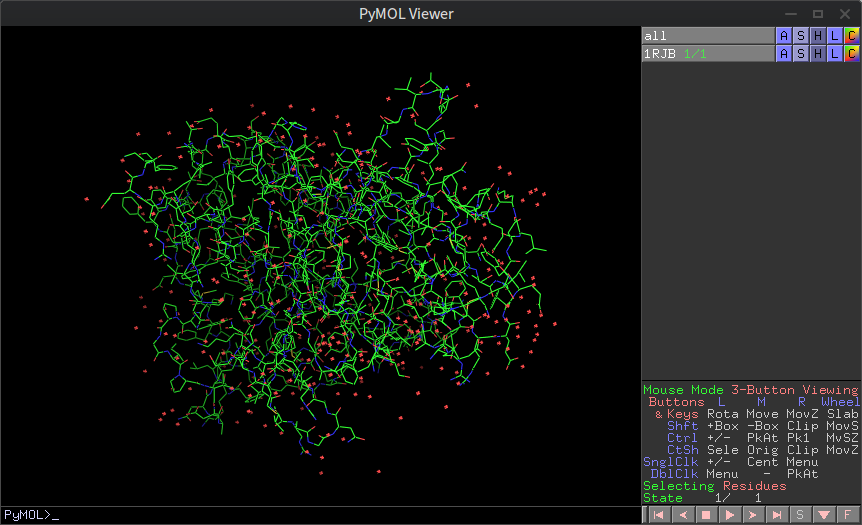Toggle the Selecting Residues mode
The image size is (862, 525).
point(712,486)
